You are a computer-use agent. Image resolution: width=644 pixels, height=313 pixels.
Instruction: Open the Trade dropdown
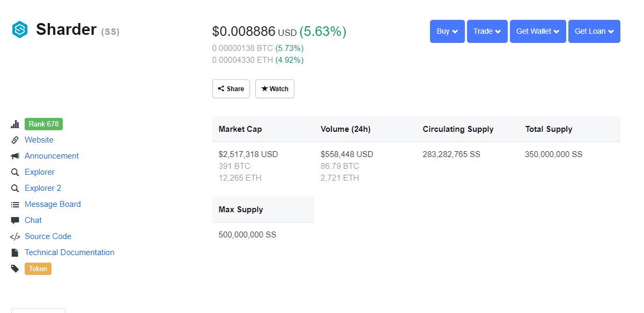(x=487, y=31)
